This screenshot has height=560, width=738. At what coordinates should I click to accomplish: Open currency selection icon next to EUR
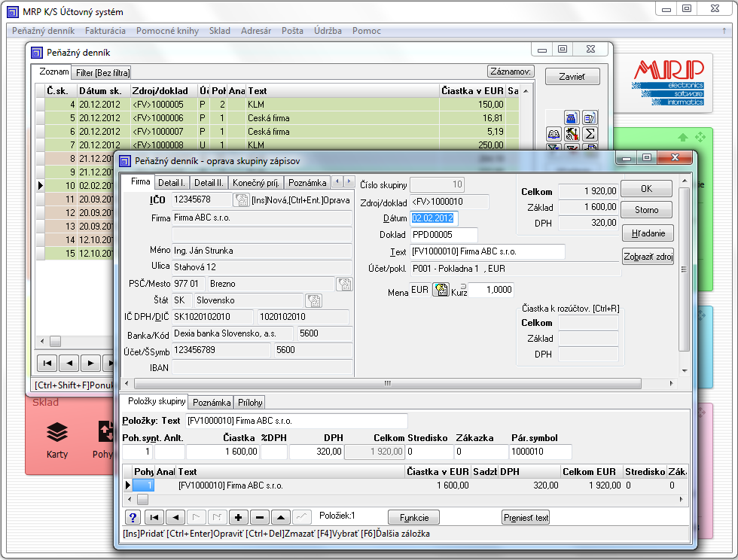click(x=441, y=290)
